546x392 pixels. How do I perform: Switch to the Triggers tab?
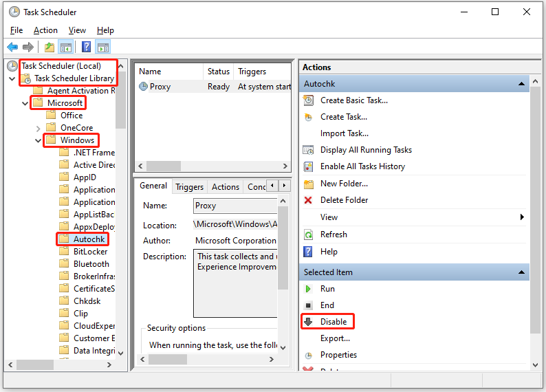(x=189, y=186)
